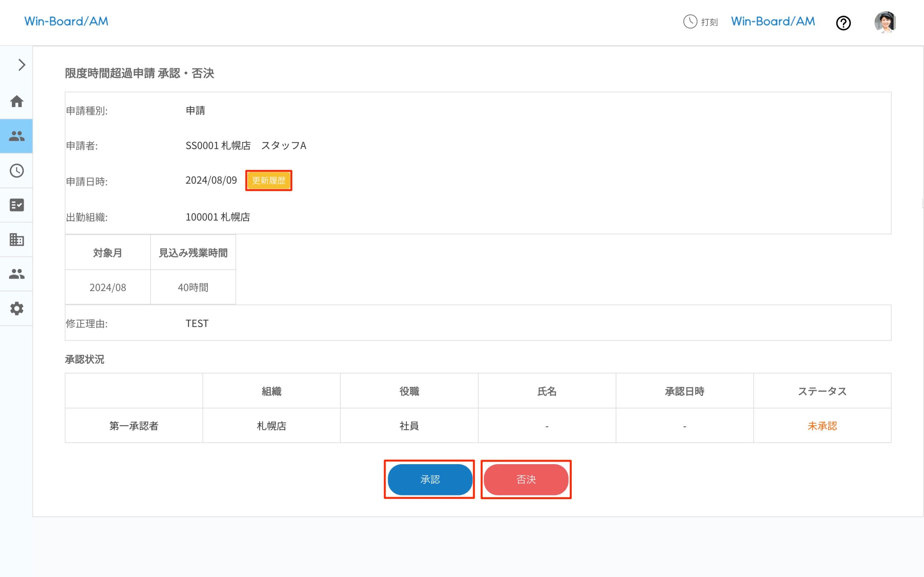924x577 pixels.
Task: Click the approval checklist icon in the sidebar
Action: tap(17, 205)
